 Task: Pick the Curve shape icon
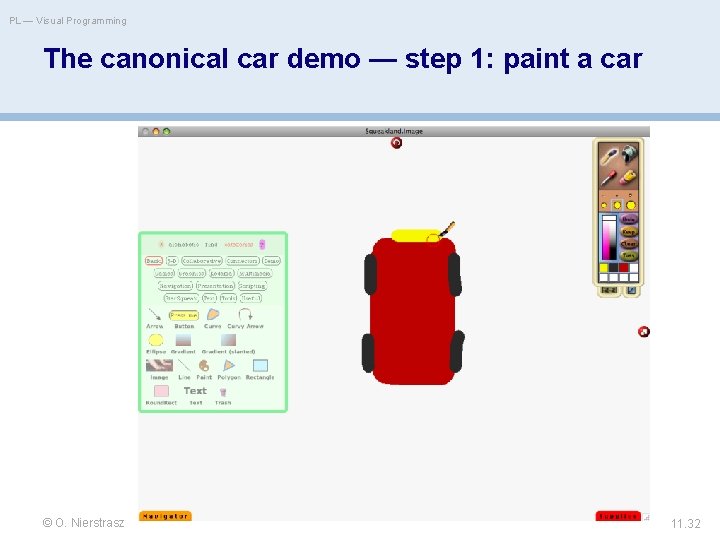point(213,315)
